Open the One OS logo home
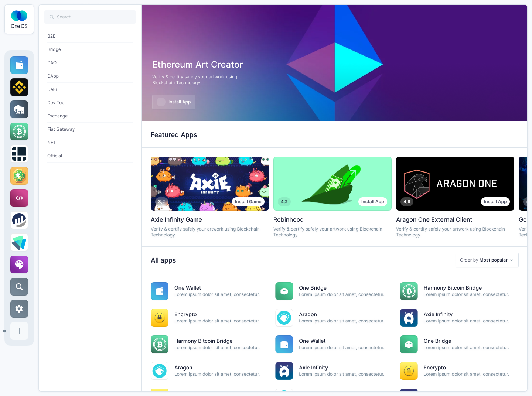Image resolution: width=532 pixels, height=396 pixels. [19, 19]
